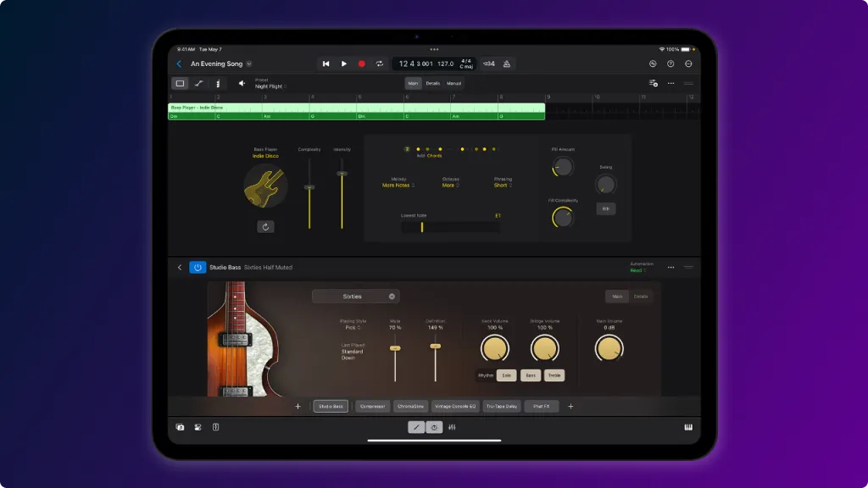Open the Tru-Tape Delay plugin
This screenshot has width=868, height=488.
(501, 406)
